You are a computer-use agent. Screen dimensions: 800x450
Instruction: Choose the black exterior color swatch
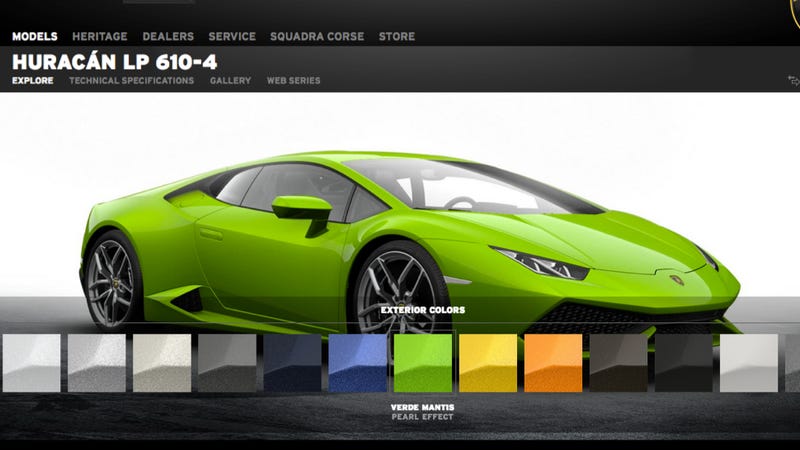684,363
